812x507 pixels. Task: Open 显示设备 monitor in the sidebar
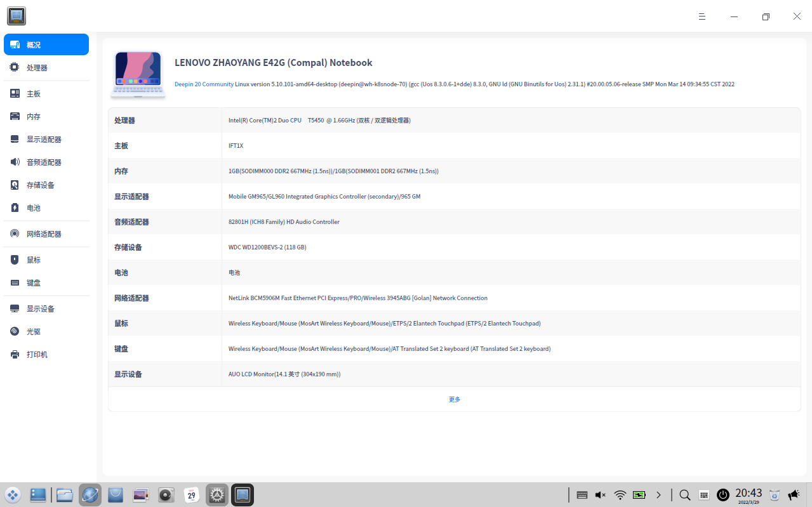coord(46,308)
